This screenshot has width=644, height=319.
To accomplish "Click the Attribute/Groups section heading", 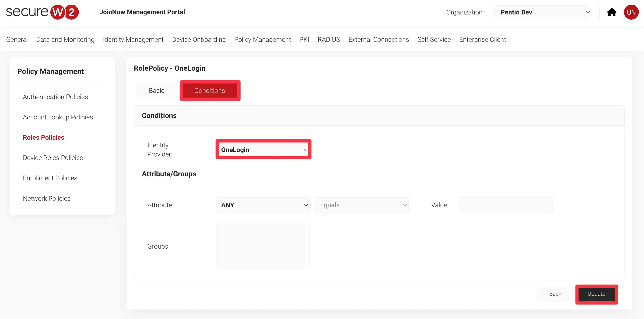I will click(169, 174).
